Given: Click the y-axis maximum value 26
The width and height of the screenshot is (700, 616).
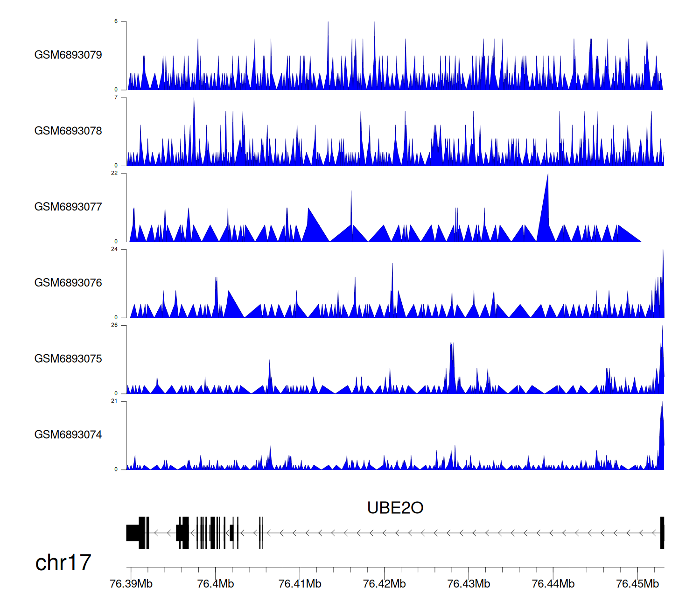Looking at the screenshot, I should pos(114,325).
